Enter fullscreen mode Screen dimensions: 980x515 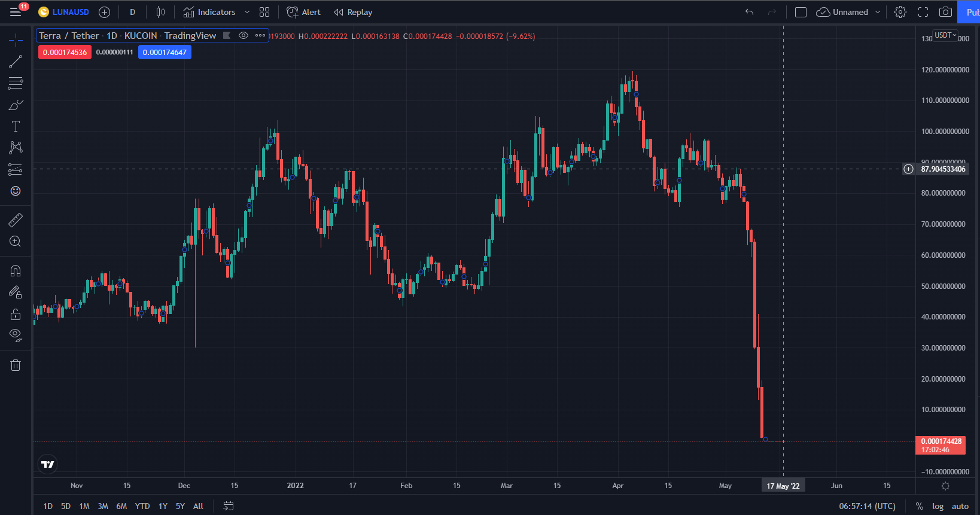[x=923, y=12]
